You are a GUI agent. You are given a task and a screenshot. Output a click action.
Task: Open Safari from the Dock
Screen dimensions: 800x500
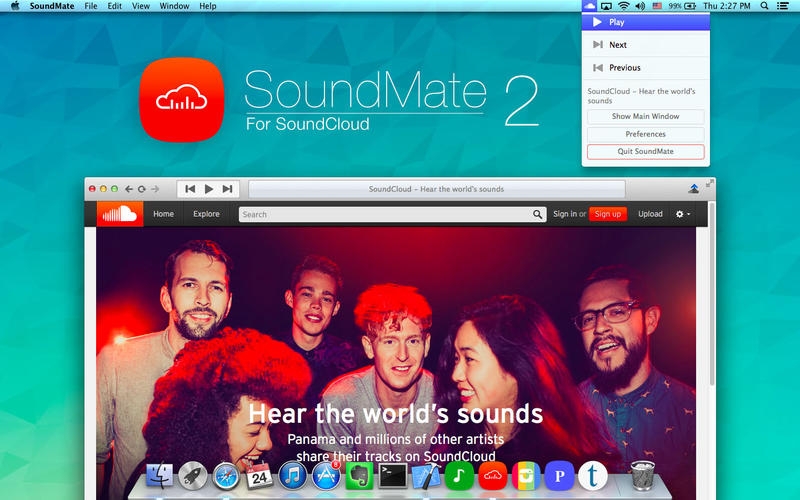pos(226,476)
